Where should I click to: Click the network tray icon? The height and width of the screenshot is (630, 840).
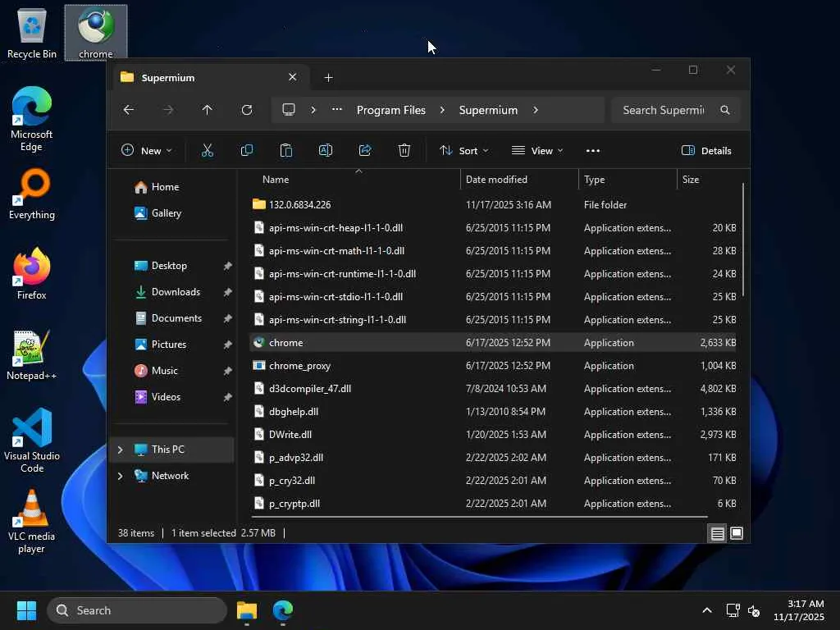(x=733, y=610)
